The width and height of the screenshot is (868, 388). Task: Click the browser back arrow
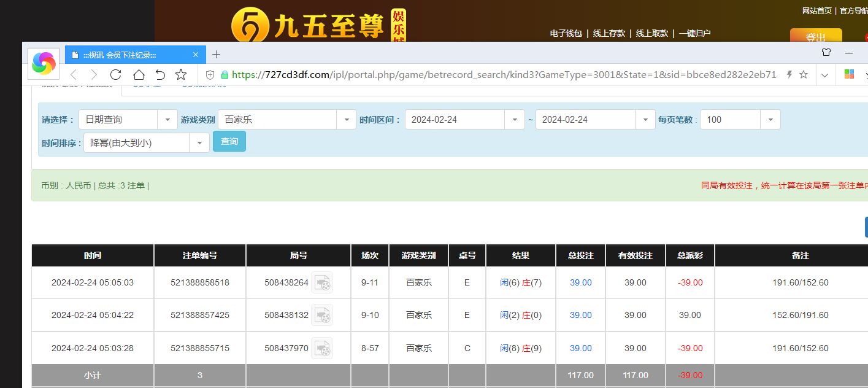(74, 75)
